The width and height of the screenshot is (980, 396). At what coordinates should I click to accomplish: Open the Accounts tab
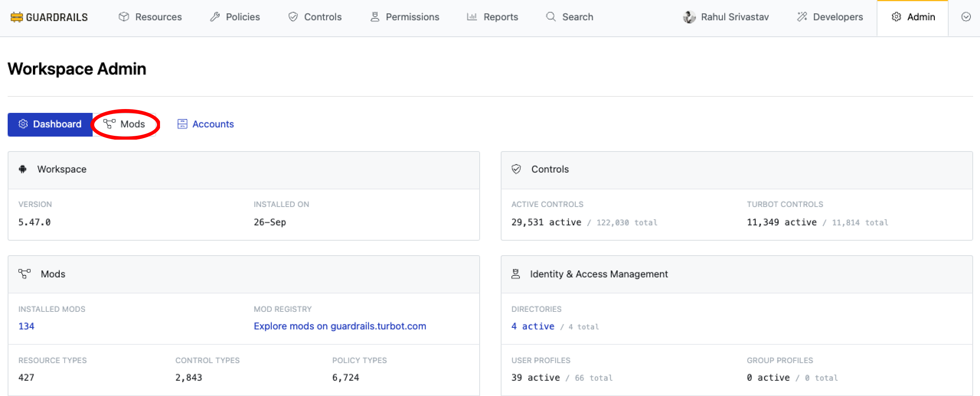[x=206, y=124]
